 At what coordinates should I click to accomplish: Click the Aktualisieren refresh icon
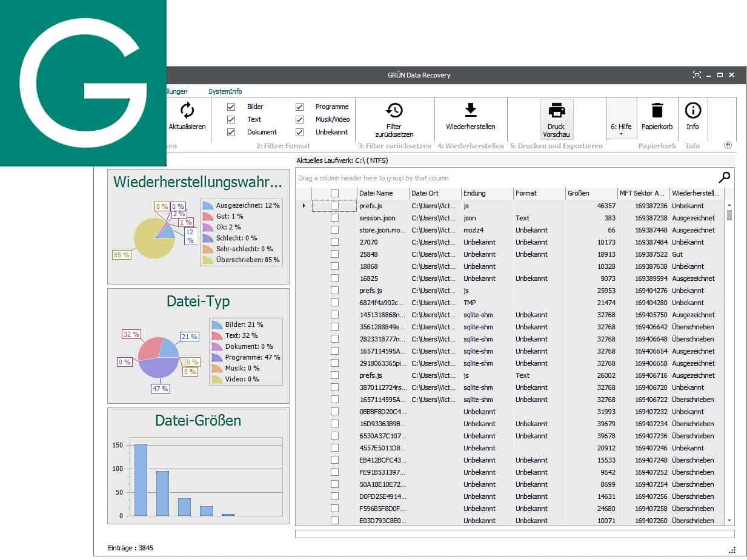click(187, 110)
